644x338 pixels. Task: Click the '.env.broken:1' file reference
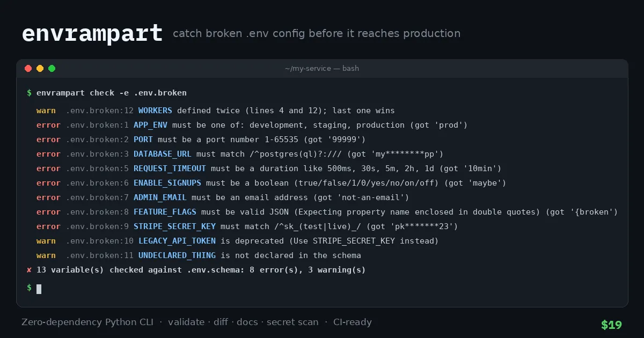97,125
